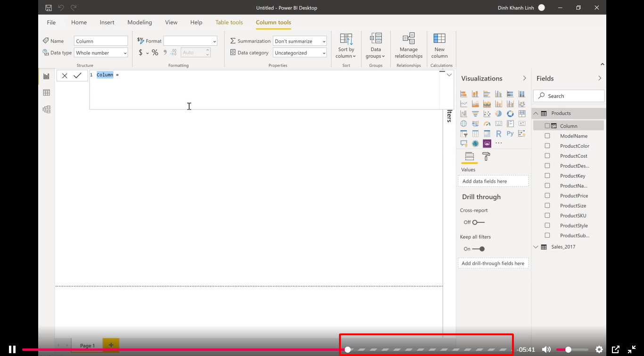Open Manage relationships in the ribbon
The image size is (644, 356).
point(409,46)
